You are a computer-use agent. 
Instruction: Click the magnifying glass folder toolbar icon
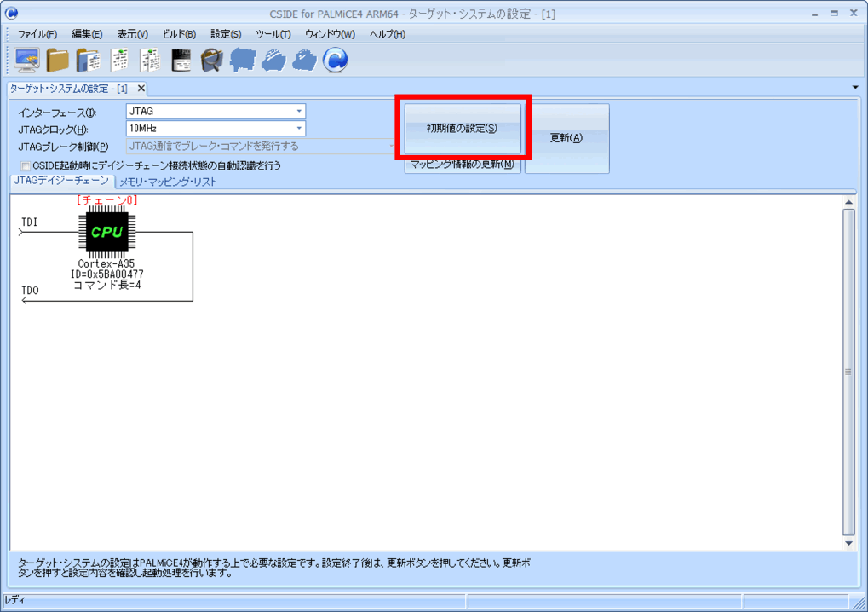211,60
